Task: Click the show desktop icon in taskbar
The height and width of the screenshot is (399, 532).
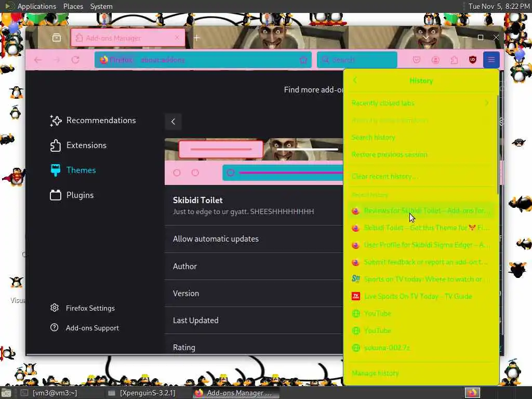Action: pos(6,393)
